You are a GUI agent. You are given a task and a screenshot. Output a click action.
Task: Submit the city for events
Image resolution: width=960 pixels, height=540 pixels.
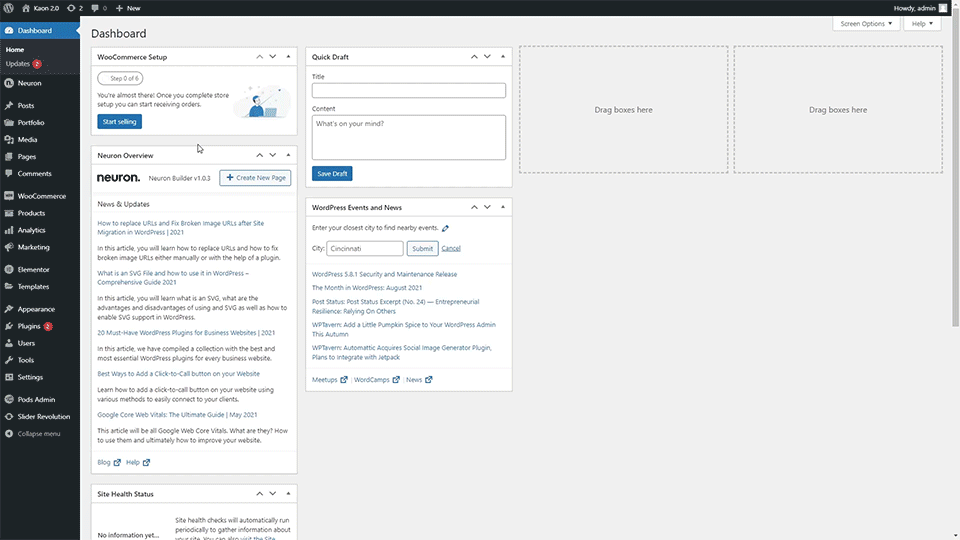(422, 249)
